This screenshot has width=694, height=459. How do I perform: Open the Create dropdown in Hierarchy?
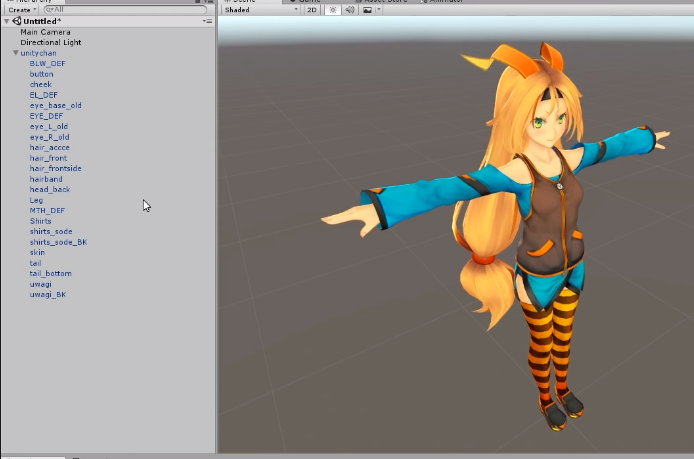[x=22, y=10]
